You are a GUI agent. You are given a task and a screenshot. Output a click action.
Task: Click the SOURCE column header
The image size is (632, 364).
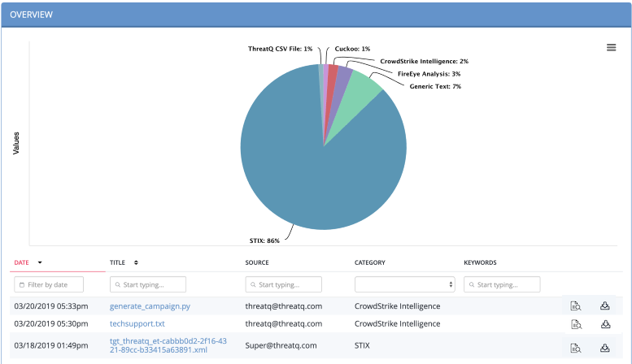coord(257,262)
